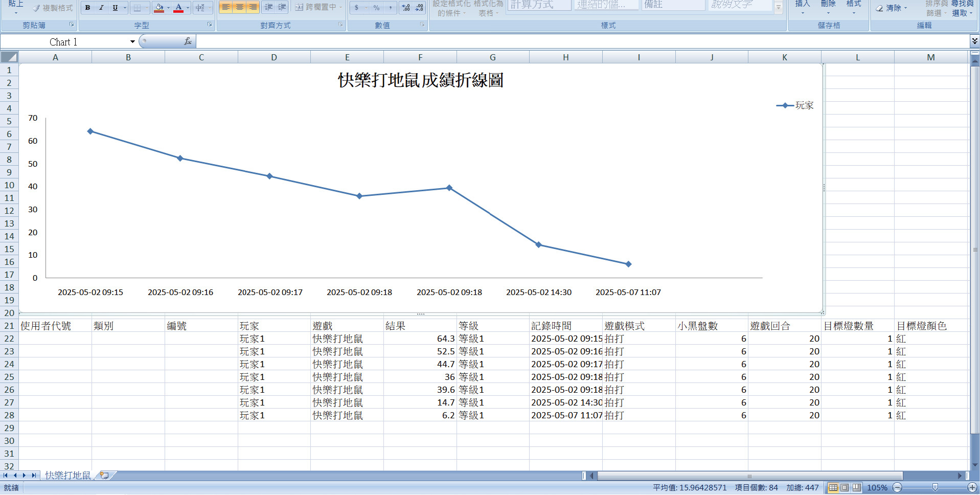Click the percent style icon
The height and width of the screenshot is (495, 980).
tap(376, 8)
